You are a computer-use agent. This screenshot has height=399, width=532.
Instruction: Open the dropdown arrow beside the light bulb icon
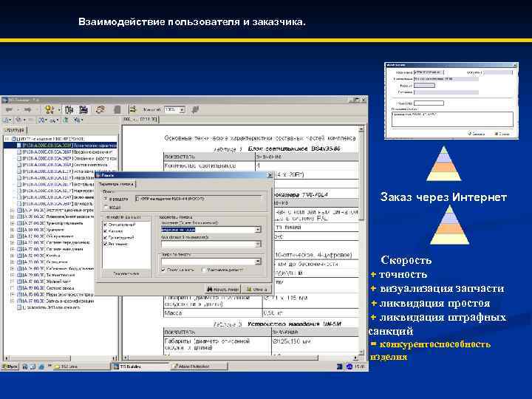[59, 109]
